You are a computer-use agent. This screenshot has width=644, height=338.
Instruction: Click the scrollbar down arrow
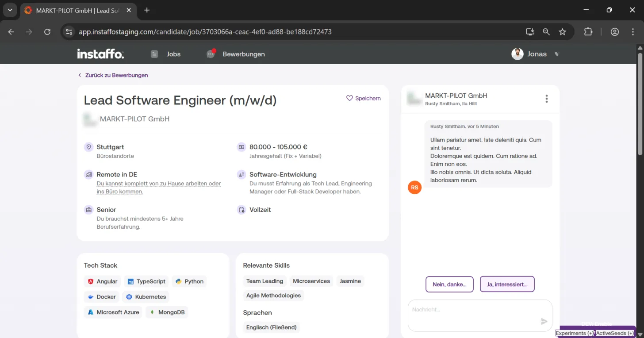[x=640, y=334]
